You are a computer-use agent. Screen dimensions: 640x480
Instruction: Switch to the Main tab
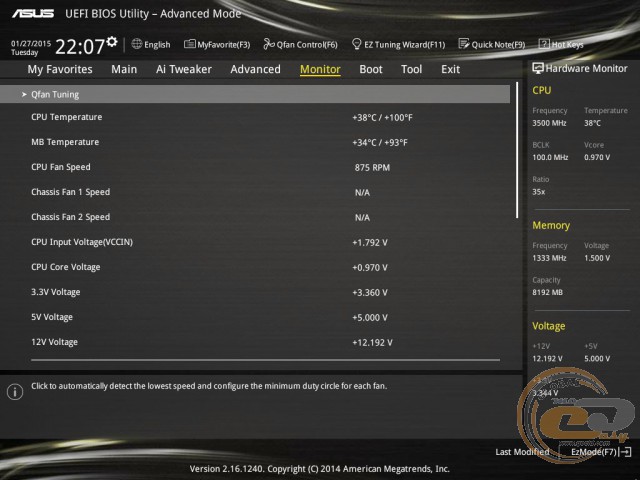click(x=124, y=69)
